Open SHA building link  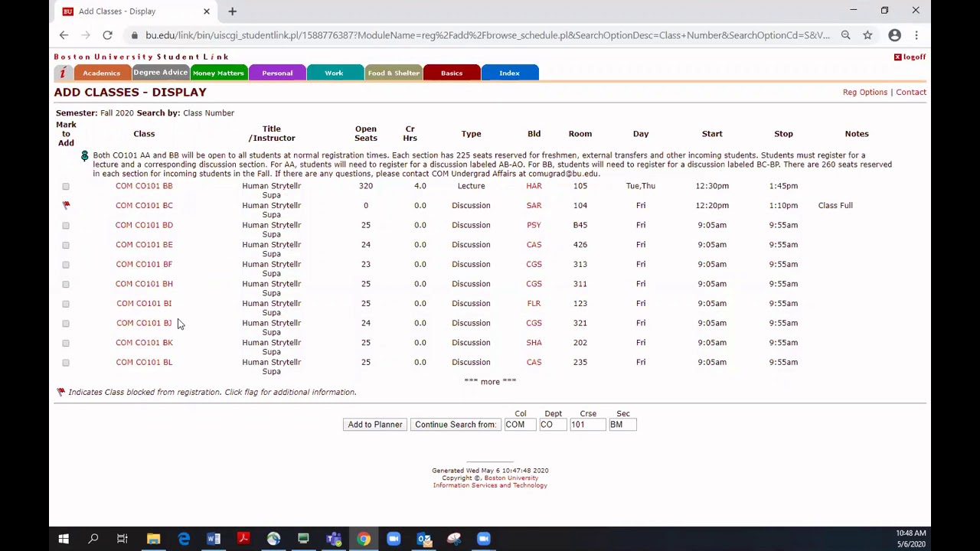[x=534, y=343]
